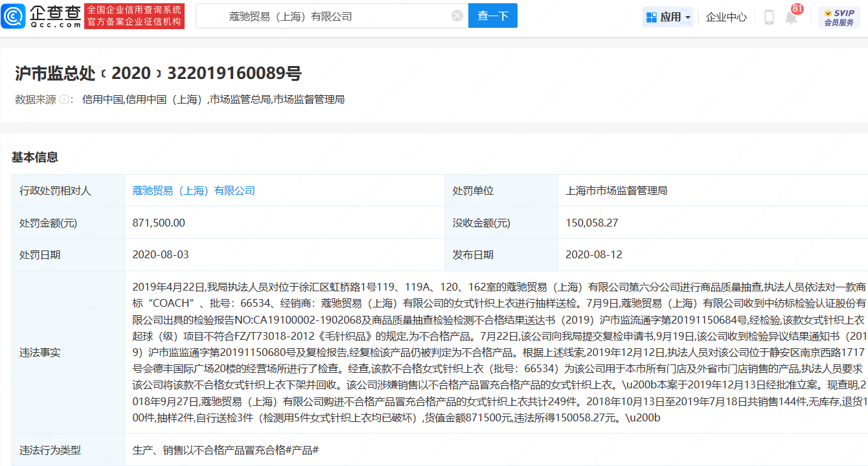Click the 处罚日期 label cell
868x466 pixels.
(x=68, y=255)
